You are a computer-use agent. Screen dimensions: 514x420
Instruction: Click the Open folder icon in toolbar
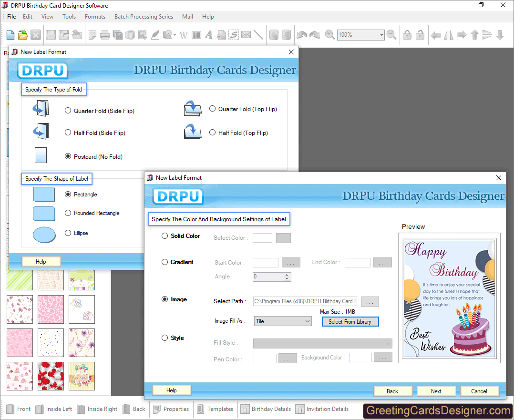click(x=22, y=35)
